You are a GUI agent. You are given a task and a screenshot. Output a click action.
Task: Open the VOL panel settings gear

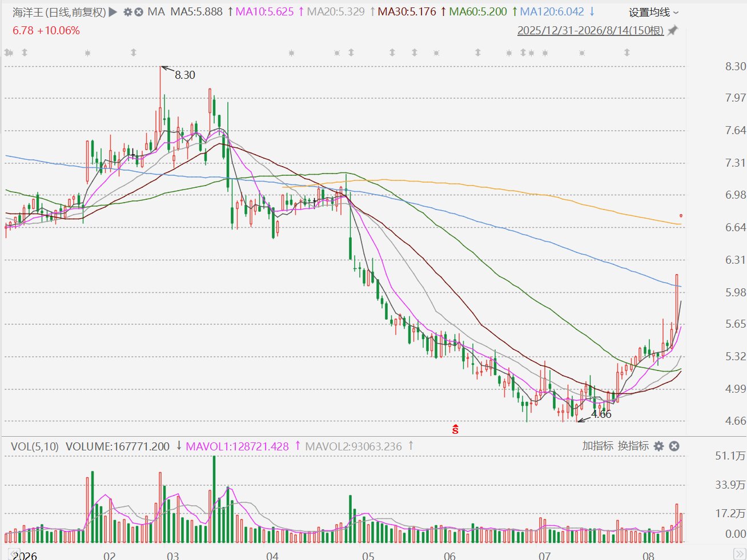(659, 446)
